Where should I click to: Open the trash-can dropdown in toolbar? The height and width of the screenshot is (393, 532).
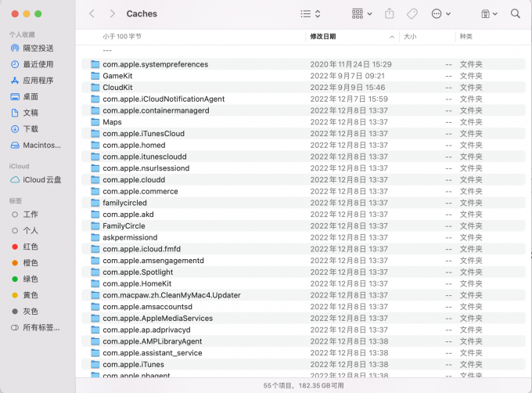coord(489,13)
